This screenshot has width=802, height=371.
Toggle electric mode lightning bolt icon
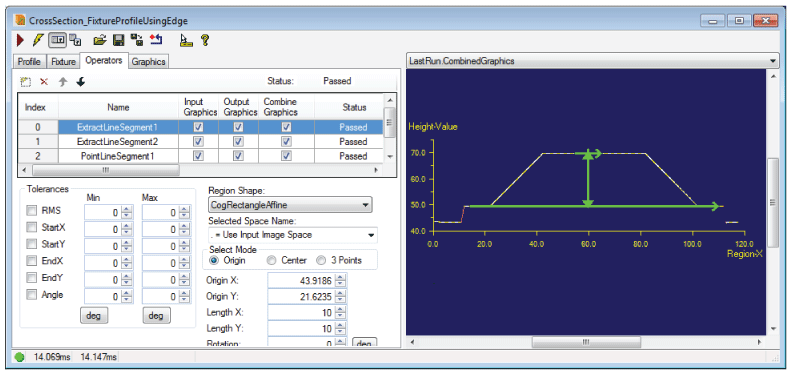pyautogui.click(x=38, y=39)
